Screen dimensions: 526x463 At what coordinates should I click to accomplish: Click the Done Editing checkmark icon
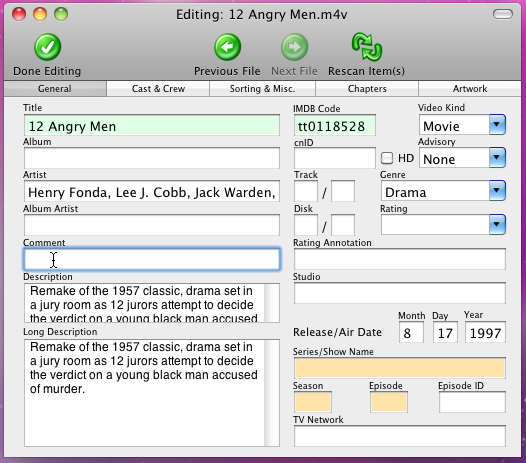47,47
